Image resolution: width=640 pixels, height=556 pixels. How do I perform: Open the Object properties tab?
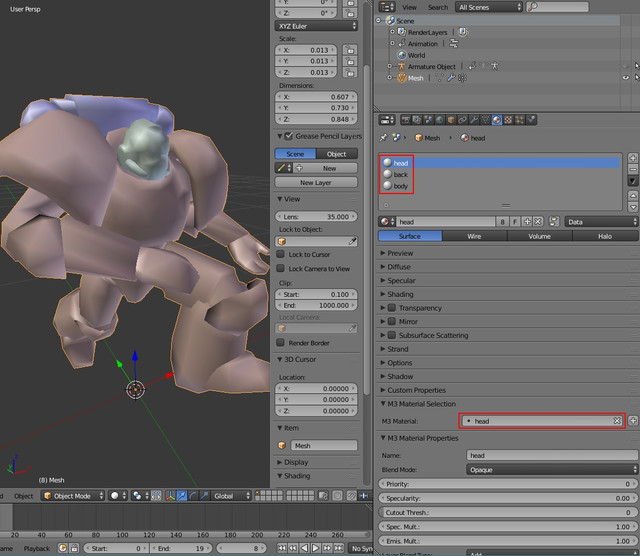(x=451, y=120)
